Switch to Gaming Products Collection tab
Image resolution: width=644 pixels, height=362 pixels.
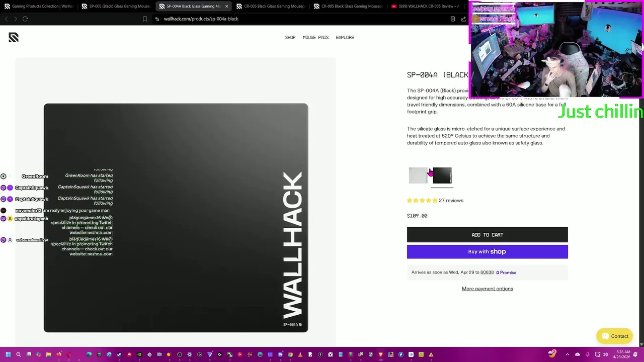(x=39, y=6)
